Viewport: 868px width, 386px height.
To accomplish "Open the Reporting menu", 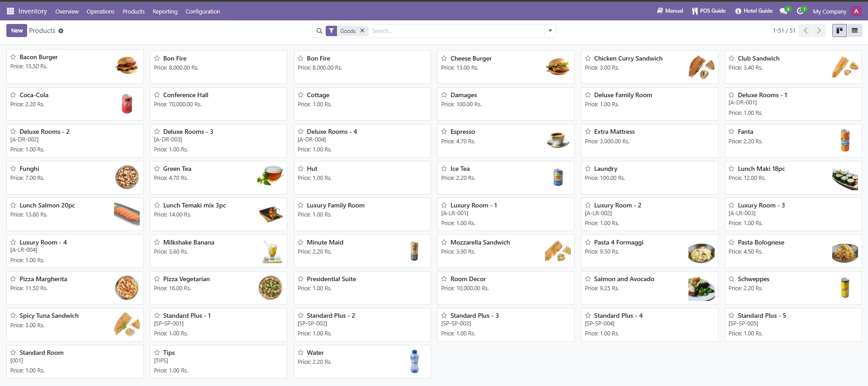I will [x=165, y=12].
